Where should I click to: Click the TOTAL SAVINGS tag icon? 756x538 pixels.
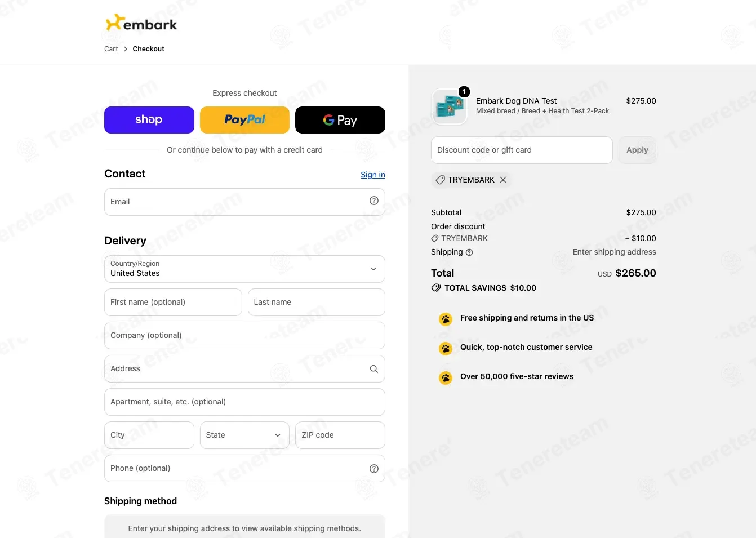click(436, 288)
